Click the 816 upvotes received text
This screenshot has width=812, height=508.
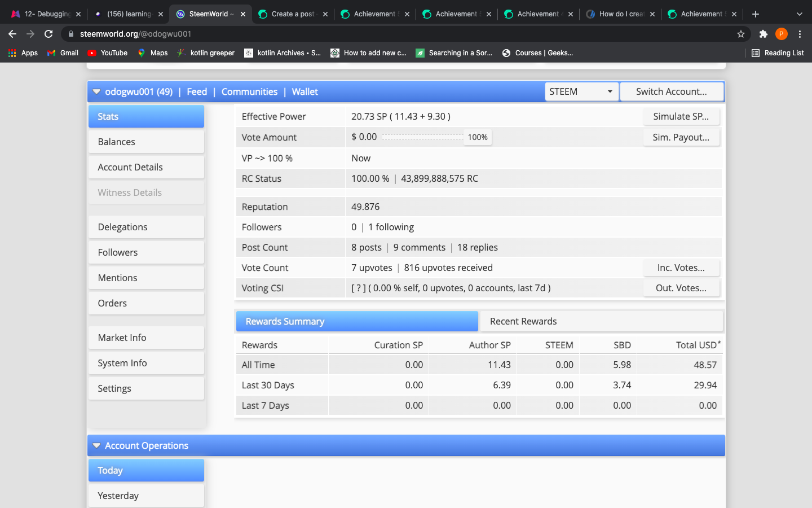pos(448,268)
